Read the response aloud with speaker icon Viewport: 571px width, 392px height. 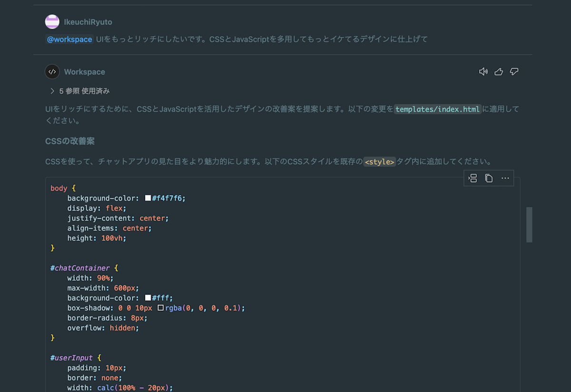483,72
